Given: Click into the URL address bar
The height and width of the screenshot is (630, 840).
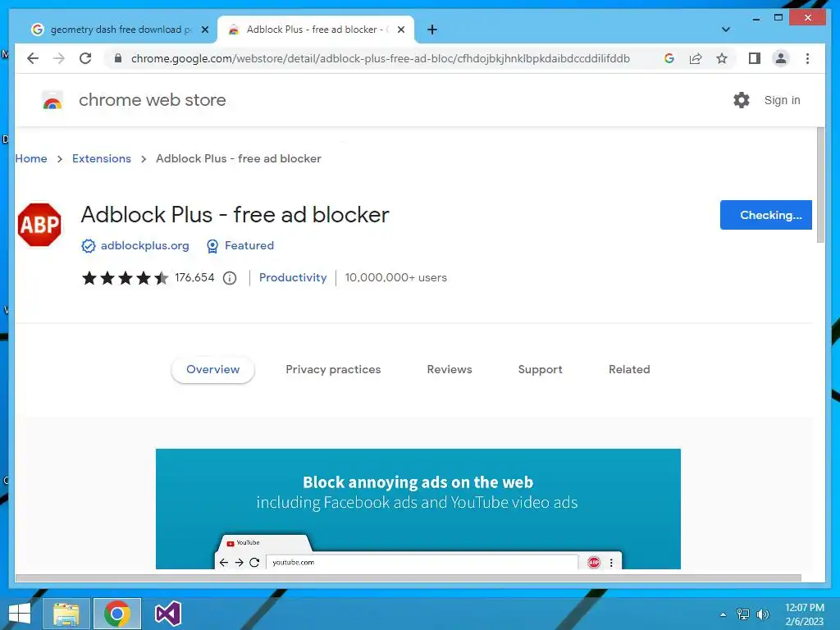Looking at the screenshot, I should (381, 58).
